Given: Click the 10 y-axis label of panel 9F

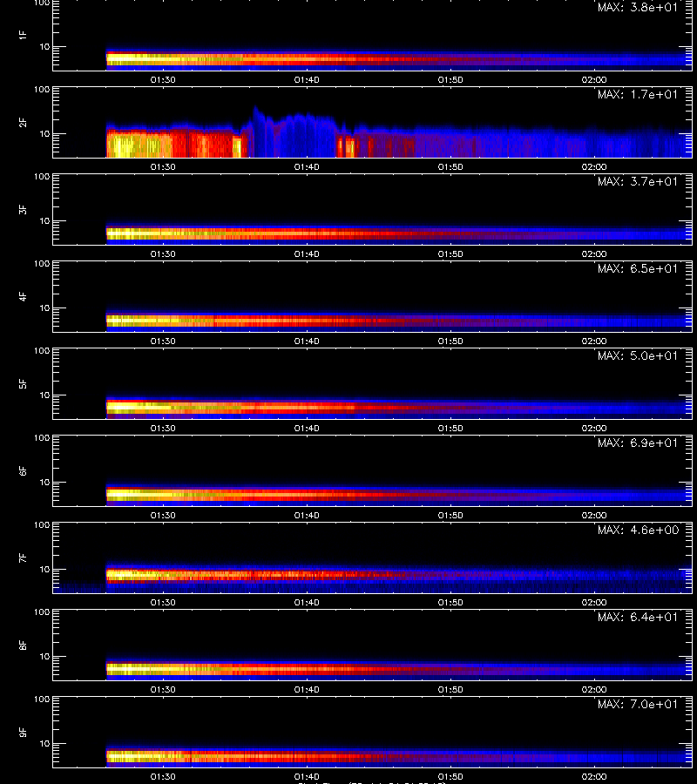Looking at the screenshot, I should coord(45,744).
